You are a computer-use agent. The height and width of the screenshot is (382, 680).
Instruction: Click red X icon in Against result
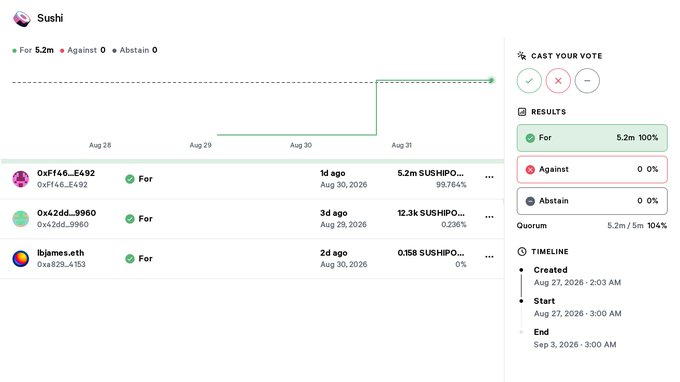click(x=530, y=170)
